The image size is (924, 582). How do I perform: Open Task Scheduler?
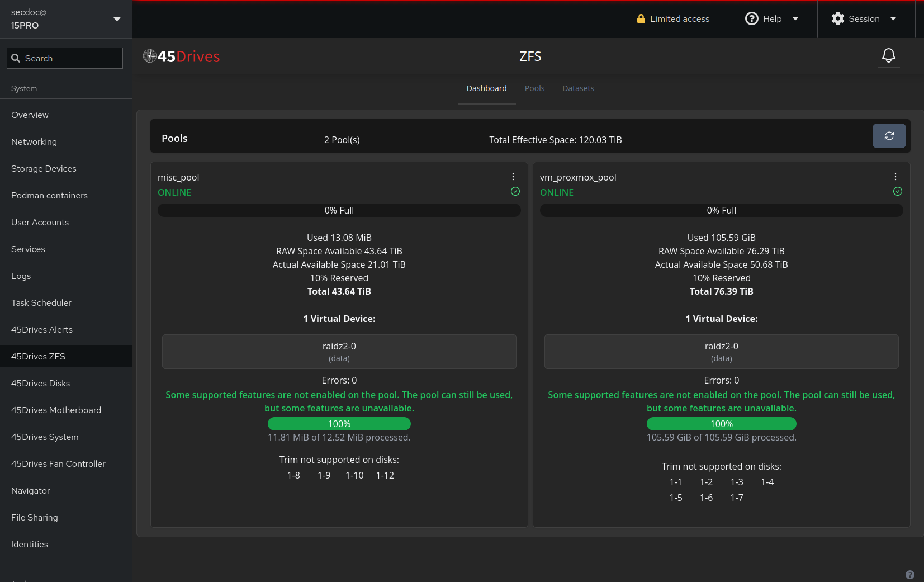point(66,302)
